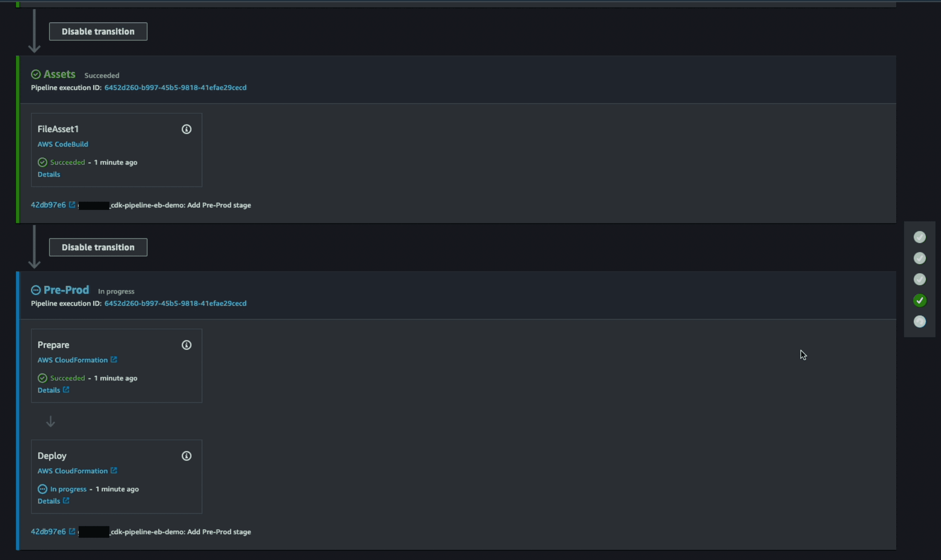View Details of FileAsset1 action
This screenshot has width=941, height=560.
(x=49, y=174)
